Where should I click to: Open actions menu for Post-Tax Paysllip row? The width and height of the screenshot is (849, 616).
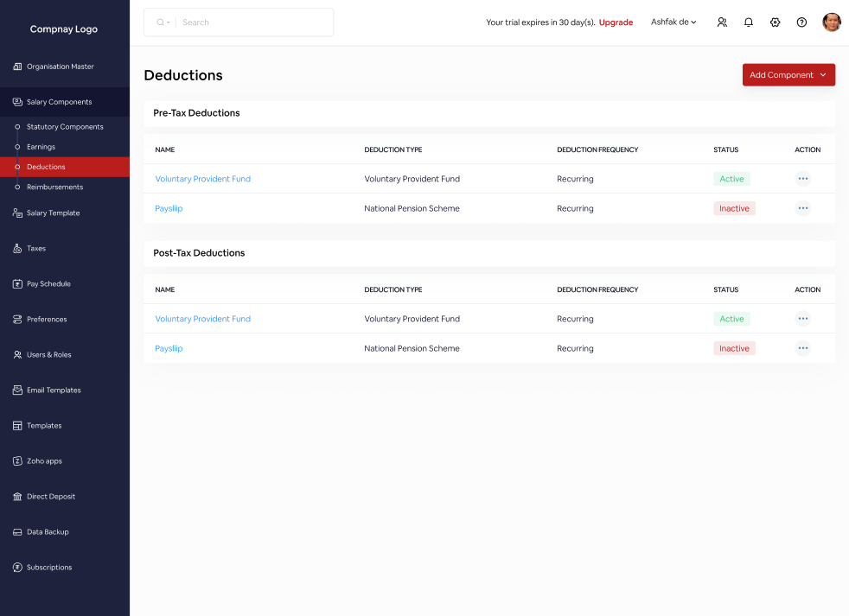coord(802,348)
